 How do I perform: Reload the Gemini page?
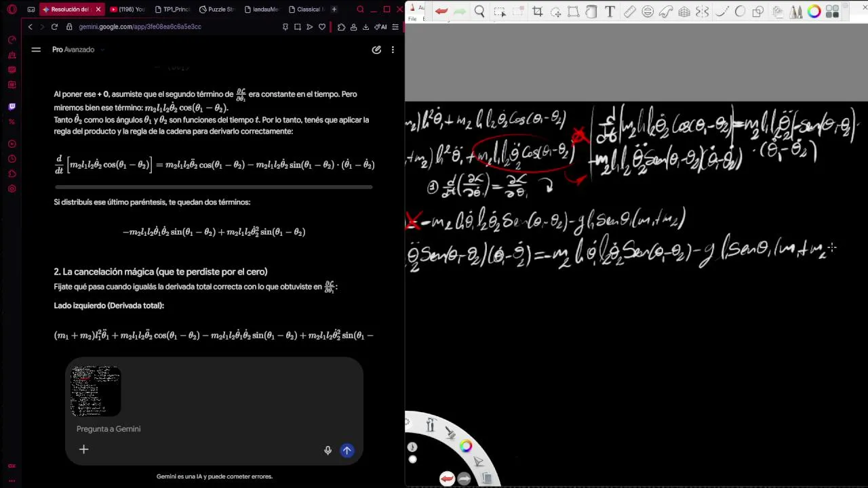[54, 26]
